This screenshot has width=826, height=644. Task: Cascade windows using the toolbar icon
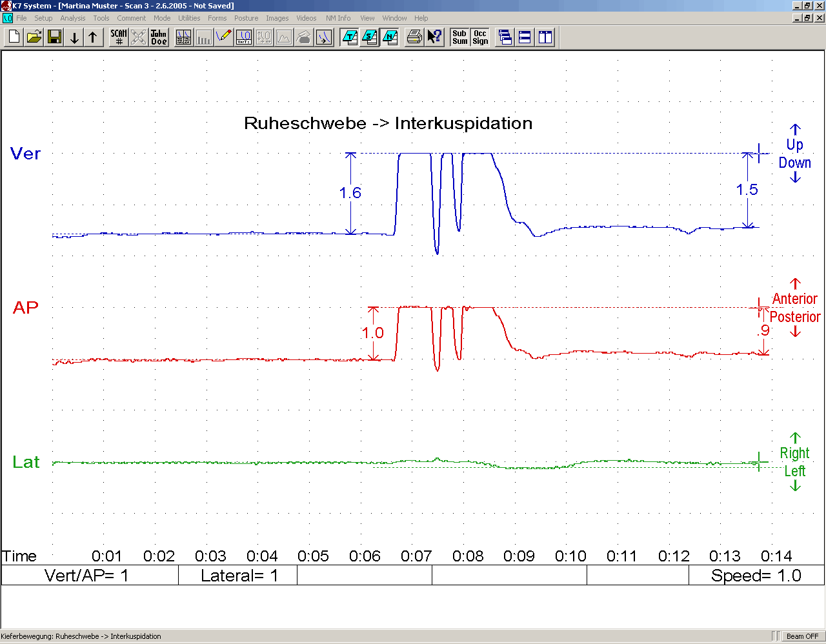tap(505, 37)
